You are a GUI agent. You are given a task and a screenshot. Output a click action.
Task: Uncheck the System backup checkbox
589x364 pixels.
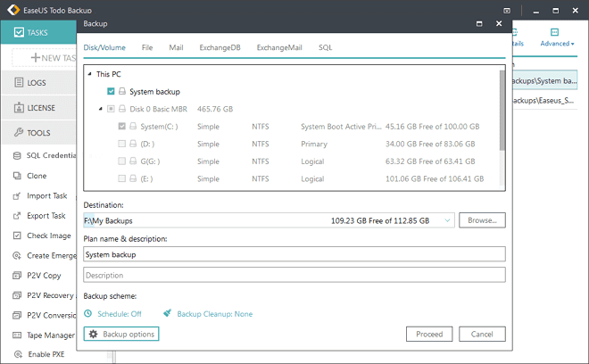(111, 91)
